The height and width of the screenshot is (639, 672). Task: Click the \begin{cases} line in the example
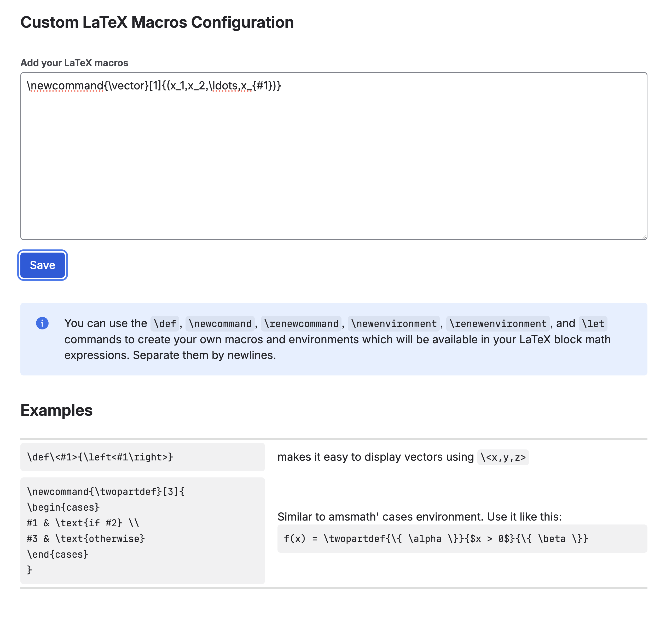click(x=63, y=507)
